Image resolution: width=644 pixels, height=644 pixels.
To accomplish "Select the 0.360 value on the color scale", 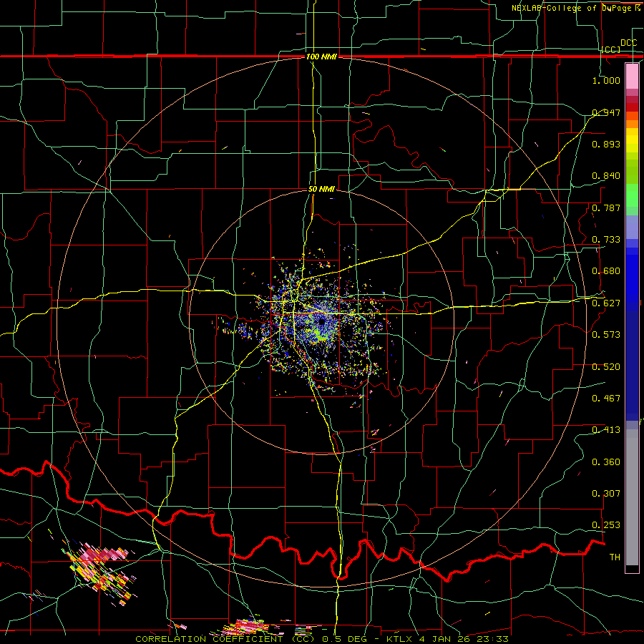I will pos(606,462).
